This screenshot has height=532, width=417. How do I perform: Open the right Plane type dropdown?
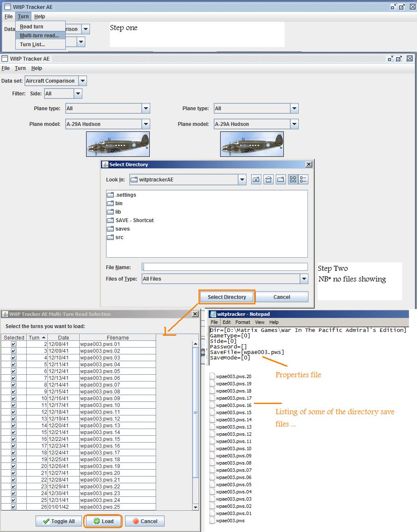[294, 109]
